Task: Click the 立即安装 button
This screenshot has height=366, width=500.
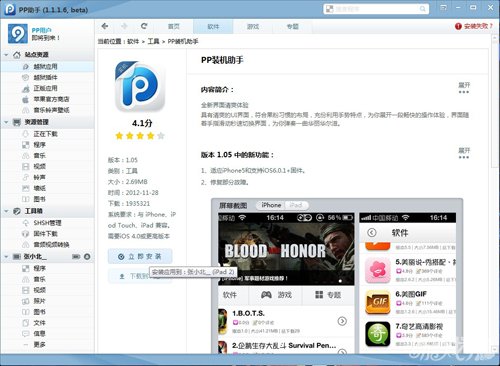Action: pos(140,256)
